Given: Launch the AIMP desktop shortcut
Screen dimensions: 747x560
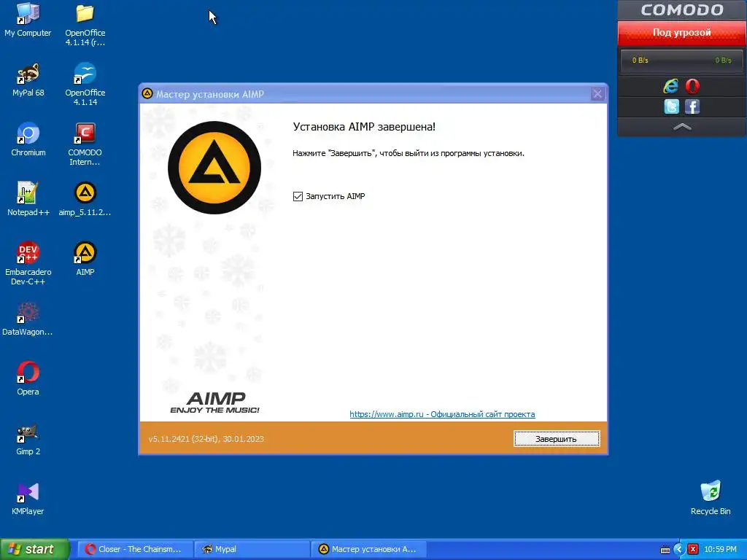Looking at the screenshot, I should point(85,259).
